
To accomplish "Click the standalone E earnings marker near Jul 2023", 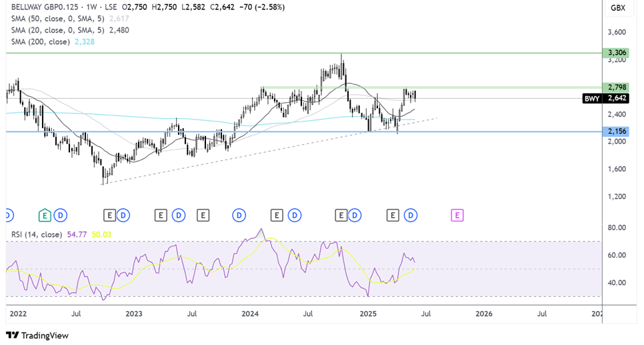I will point(203,215).
